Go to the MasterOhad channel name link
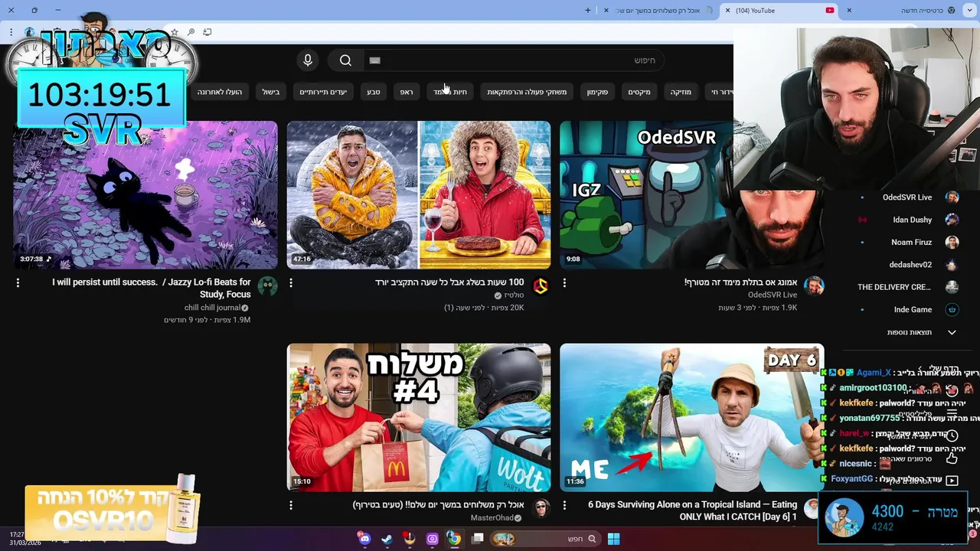 492,518
